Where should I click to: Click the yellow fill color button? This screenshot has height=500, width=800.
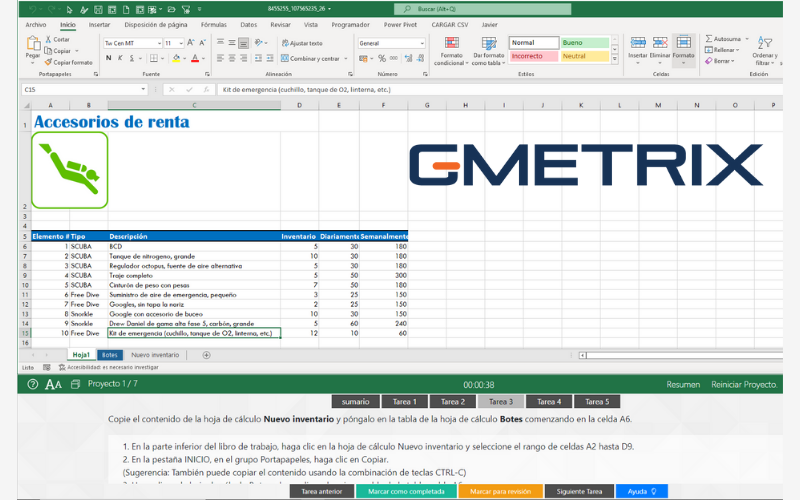pyautogui.click(x=176, y=58)
